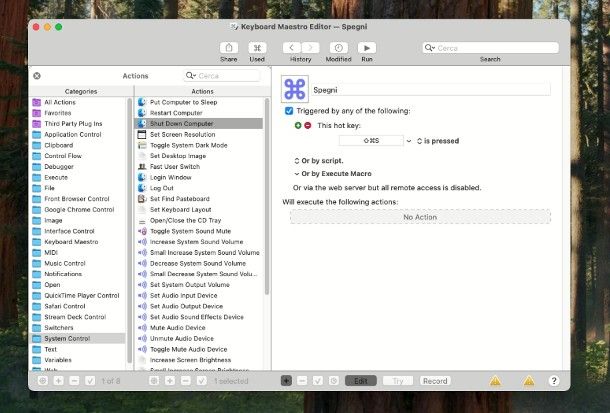The width and height of the screenshot is (610, 413).
Task: Click the Try button
Action: (x=398, y=381)
